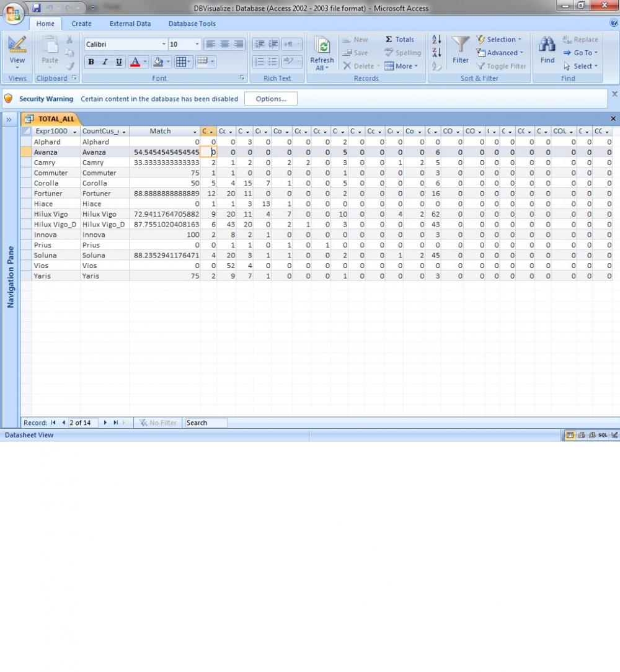Open the Home ribbon tab
Image resolution: width=620 pixels, height=672 pixels.
tap(45, 24)
